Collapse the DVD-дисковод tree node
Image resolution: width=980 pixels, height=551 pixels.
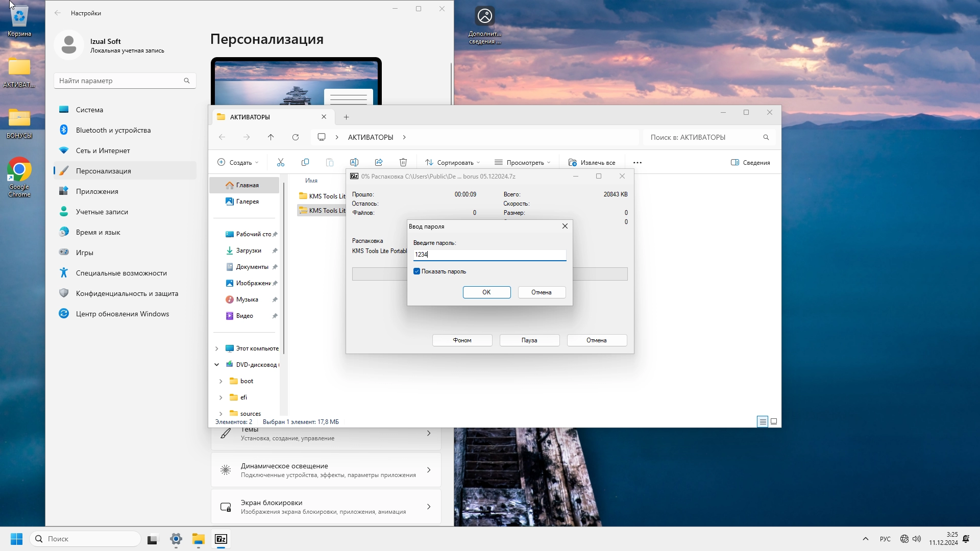216,365
